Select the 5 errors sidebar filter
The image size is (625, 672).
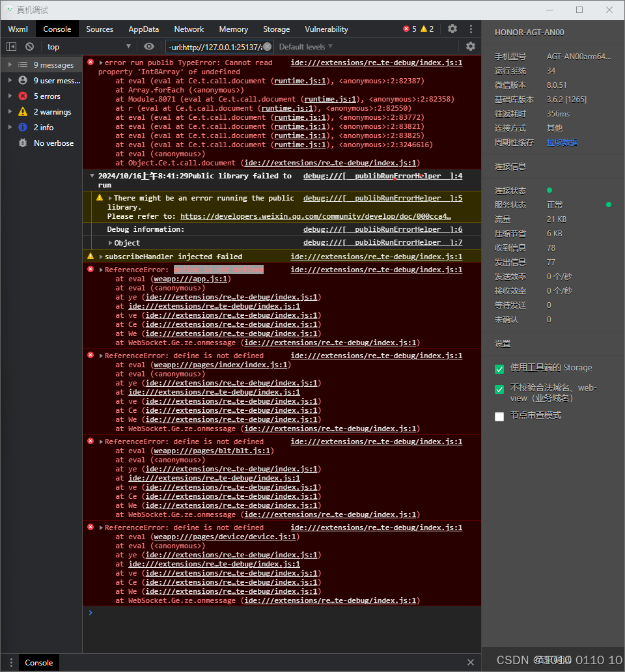[41, 96]
